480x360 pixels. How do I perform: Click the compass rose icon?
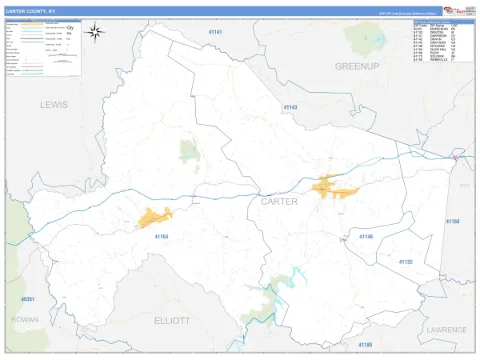tap(95, 32)
